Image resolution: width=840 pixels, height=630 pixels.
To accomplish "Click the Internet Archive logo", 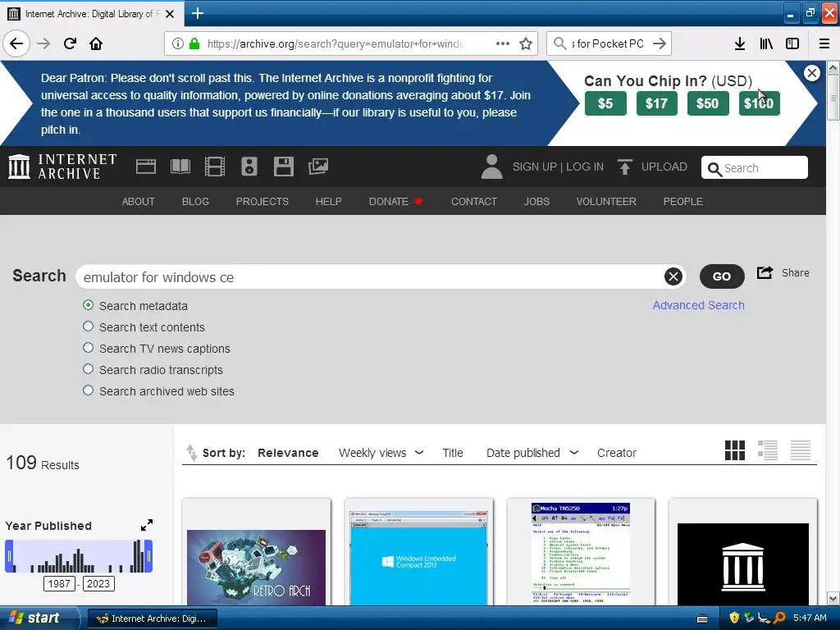I will 62,167.
